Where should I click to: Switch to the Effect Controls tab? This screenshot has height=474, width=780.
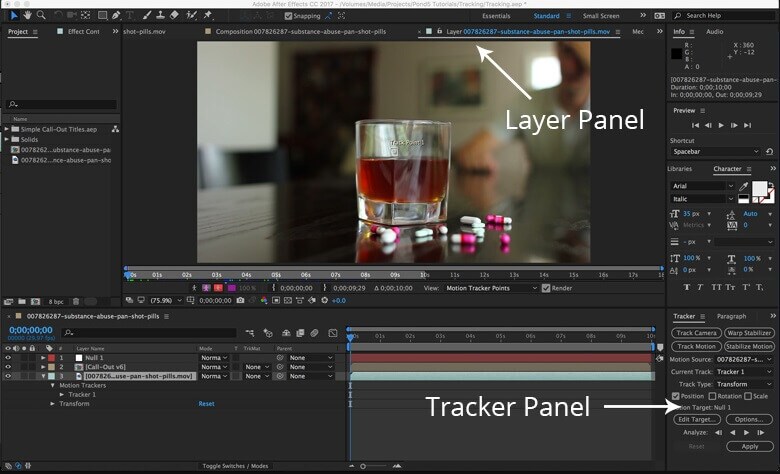[x=83, y=32]
